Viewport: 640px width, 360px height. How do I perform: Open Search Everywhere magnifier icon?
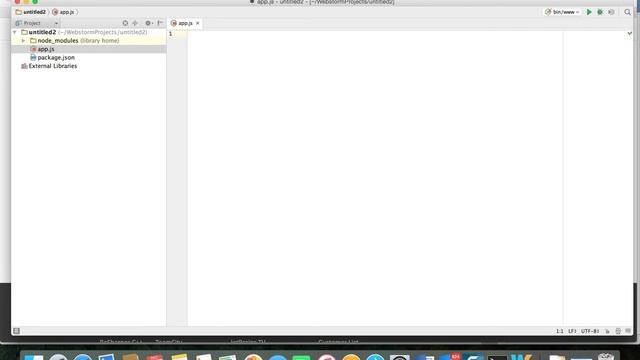coord(627,12)
